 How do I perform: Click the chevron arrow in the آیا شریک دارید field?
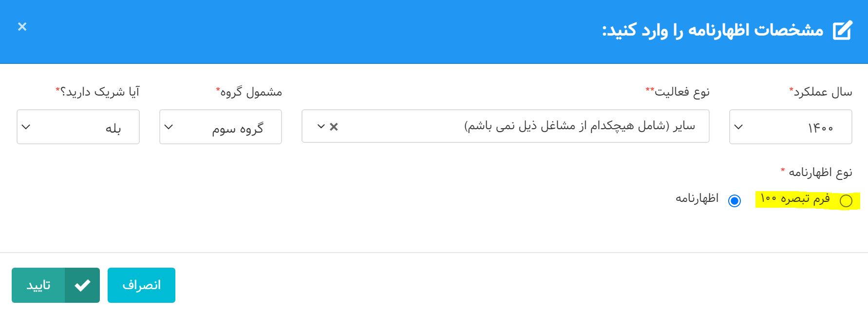(x=26, y=127)
